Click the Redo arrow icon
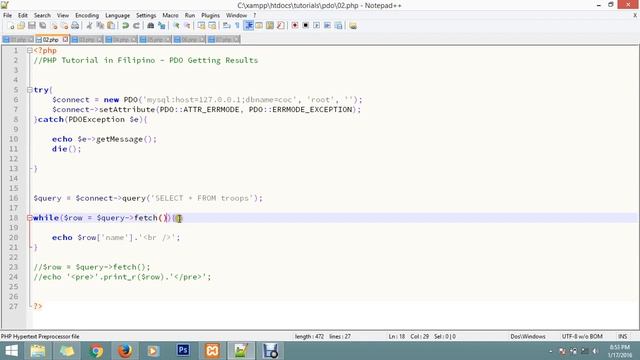Viewport: 640px width, 360px height. pyautogui.click(x=136, y=26)
